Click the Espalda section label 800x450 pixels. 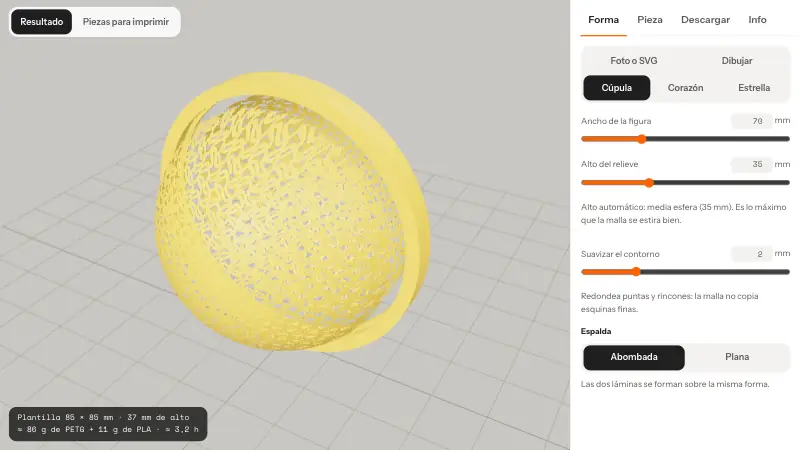(x=596, y=331)
